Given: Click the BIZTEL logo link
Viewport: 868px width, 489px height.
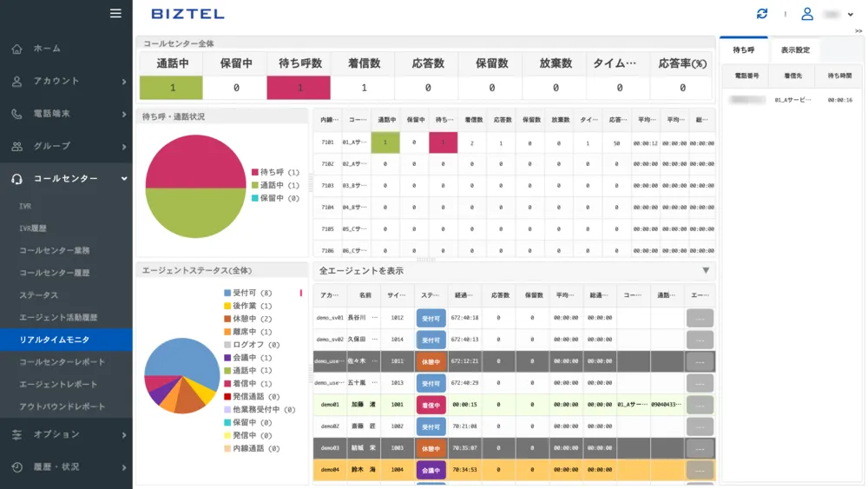Looking at the screenshot, I should (187, 14).
